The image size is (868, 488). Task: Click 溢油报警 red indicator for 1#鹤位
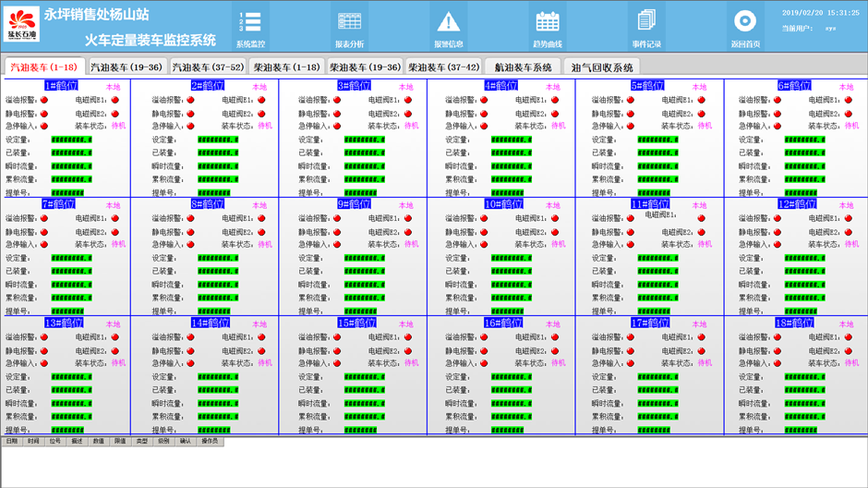43,100
